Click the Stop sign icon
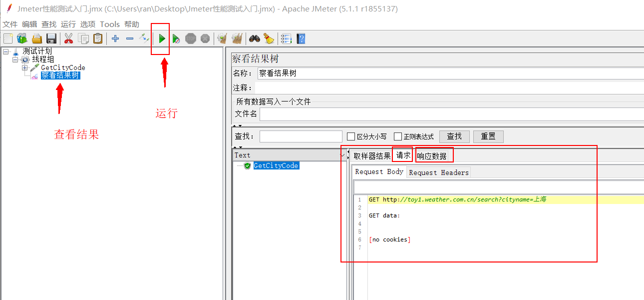Screen dimensions: 644x300 [191, 38]
